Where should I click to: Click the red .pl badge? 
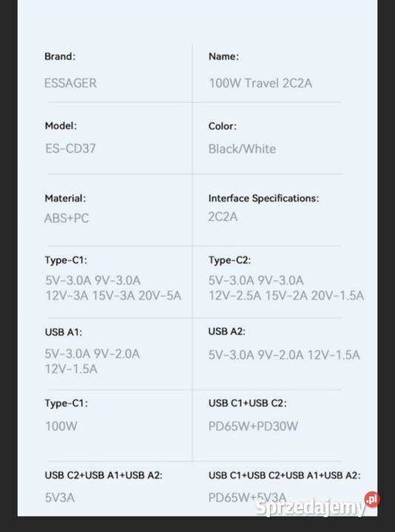[x=372, y=499]
